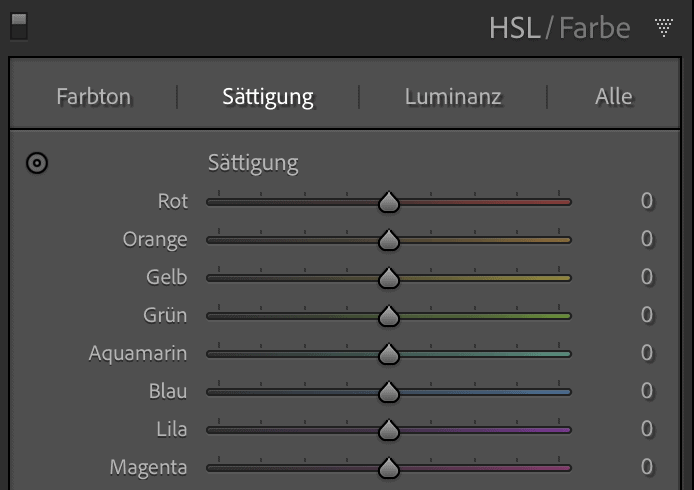
Task: Switch to the Farbton tab
Action: click(x=93, y=96)
